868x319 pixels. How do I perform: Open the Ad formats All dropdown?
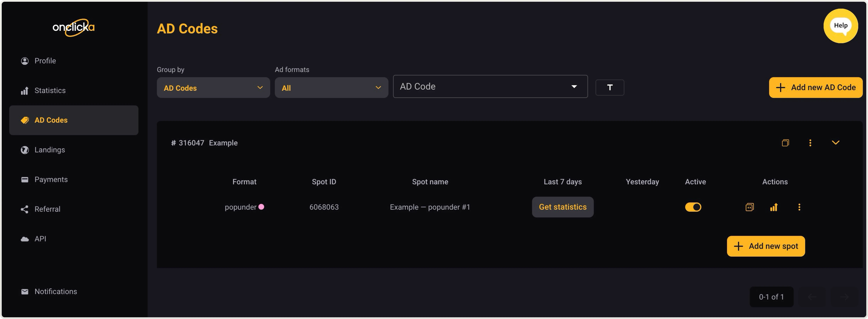coord(331,88)
